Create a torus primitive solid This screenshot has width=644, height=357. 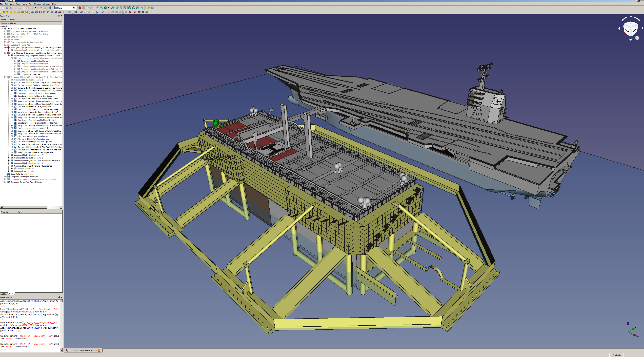click(x=18, y=12)
